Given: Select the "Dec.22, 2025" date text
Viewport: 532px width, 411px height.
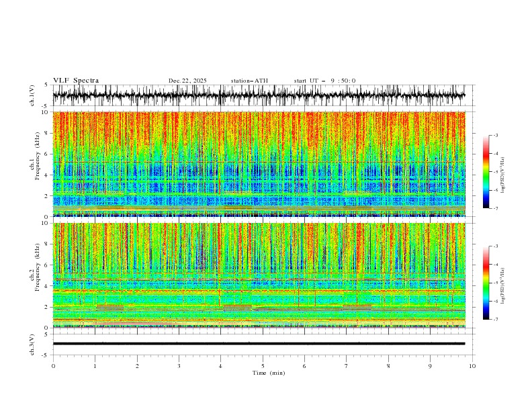Looking at the screenshot, I should point(187,81).
